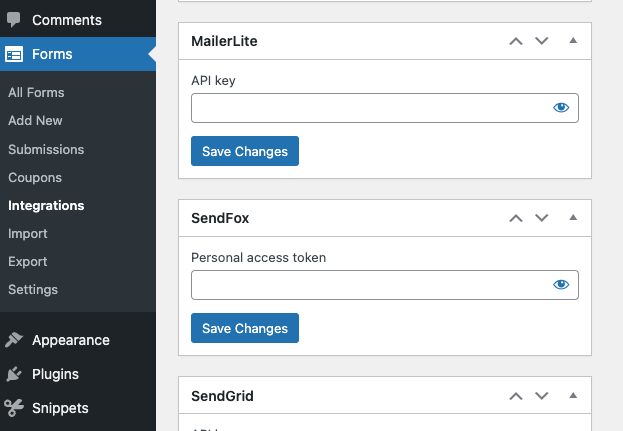Save Changes for MailerLite
Viewport: 623px width, 431px height.
pos(245,151)
